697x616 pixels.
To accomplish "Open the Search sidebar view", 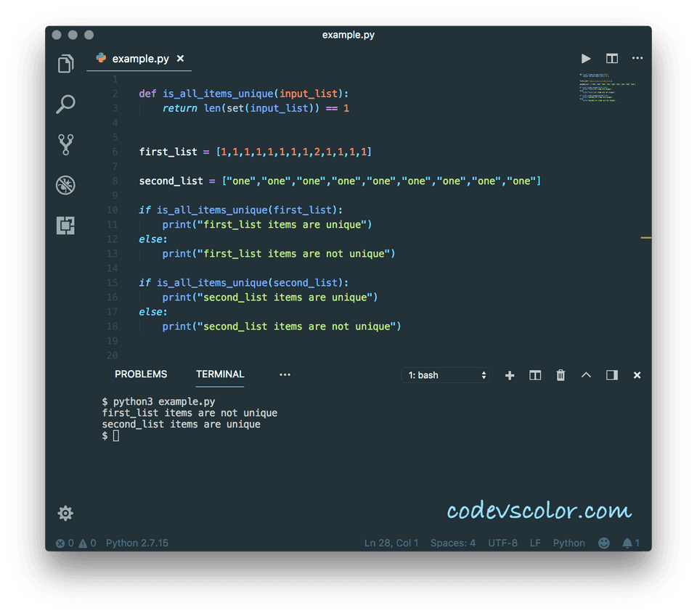I will click(65, 104).
